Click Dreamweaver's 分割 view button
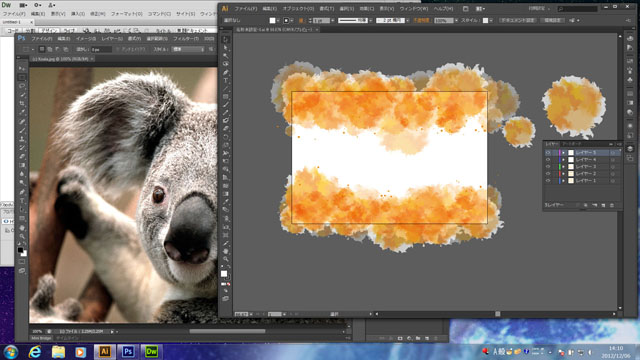 click(30, 31)
